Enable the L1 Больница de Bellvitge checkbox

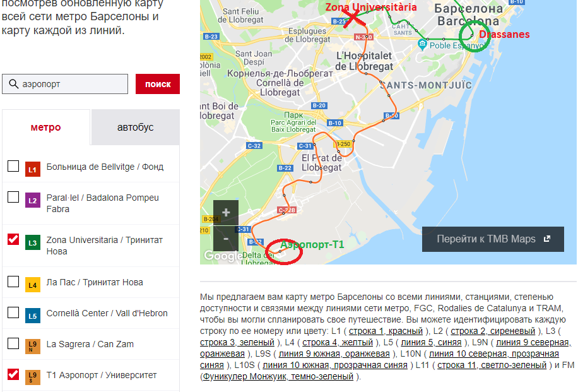(13, 167)
